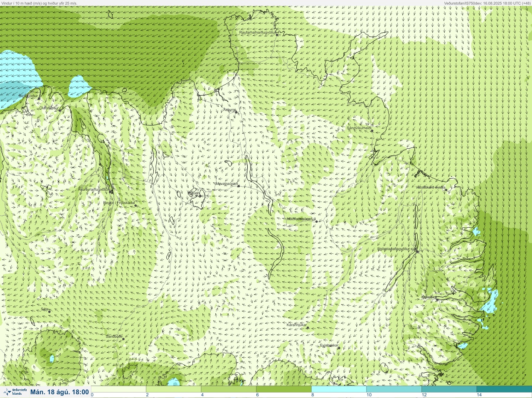This screenshot has width=532, height=398.
Task: Click the Reykir í Fnjóskadal label
Action: pos(119,203)
